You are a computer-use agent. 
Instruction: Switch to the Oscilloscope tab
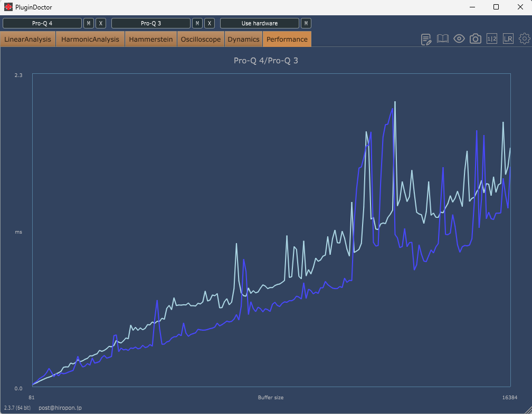point(201,40)
